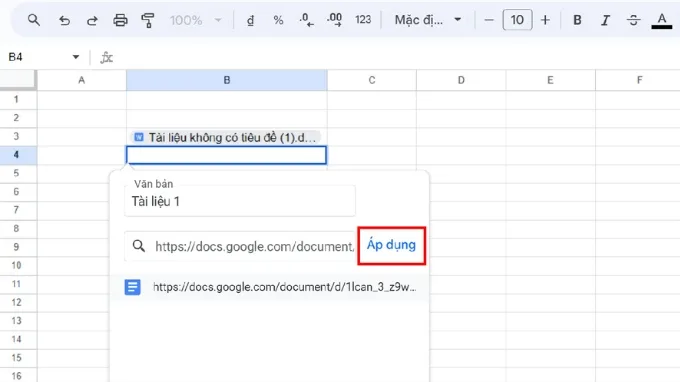The width and height of the screenshot is (680, 382).
Task: Increase font size with plus button
Action: pyautogui.click(x=545, y=20)
